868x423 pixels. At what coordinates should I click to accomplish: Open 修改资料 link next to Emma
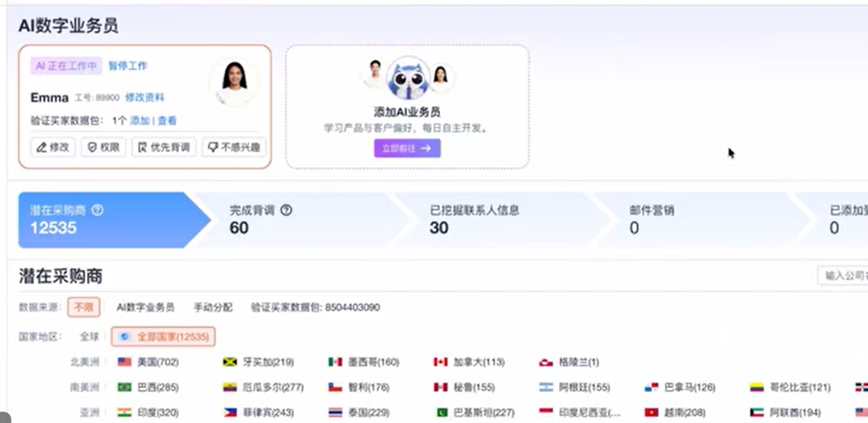click(144, 98)
